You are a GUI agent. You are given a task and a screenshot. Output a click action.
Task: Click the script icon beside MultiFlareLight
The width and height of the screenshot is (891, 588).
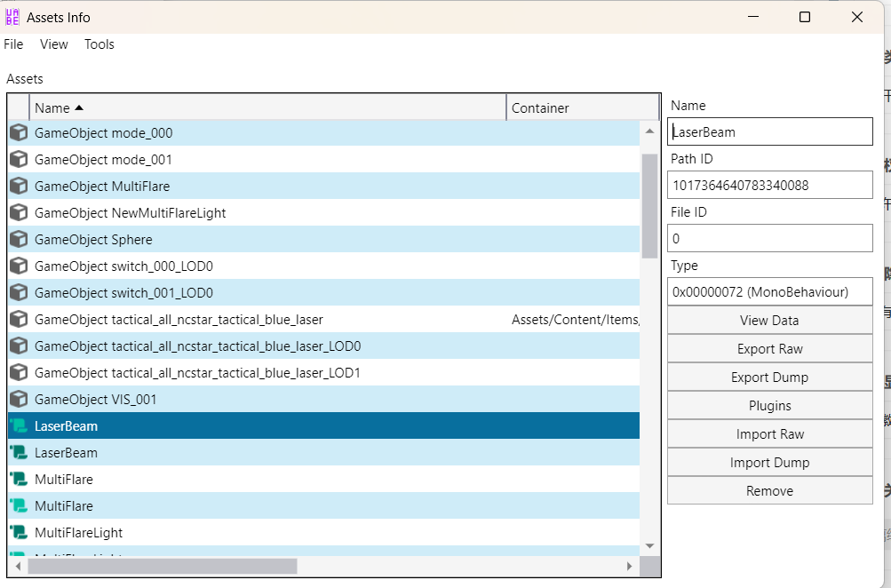point(18,533)
